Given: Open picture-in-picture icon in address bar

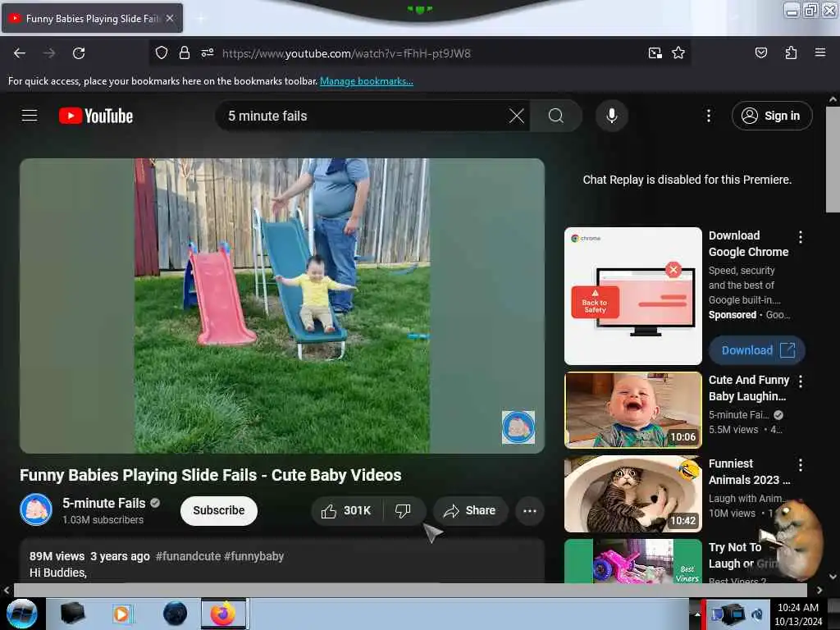Looking at the screenshot, I should [655, 53].
